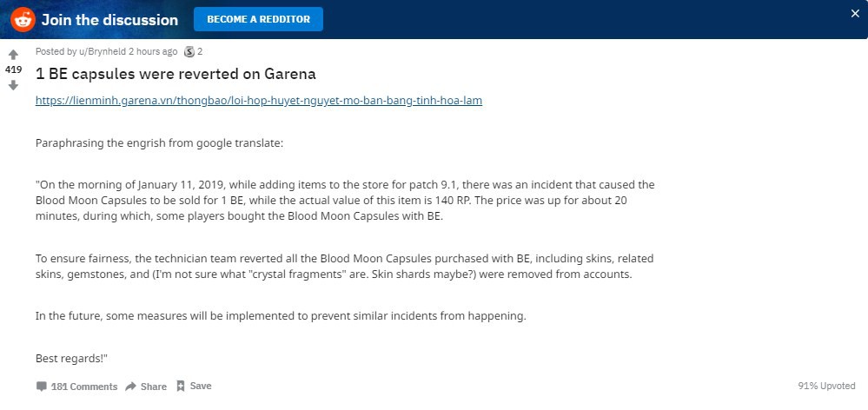Viewport: 868px width, 410px height.
Task: Click the share arrow icon
Action: pos(130,387)
